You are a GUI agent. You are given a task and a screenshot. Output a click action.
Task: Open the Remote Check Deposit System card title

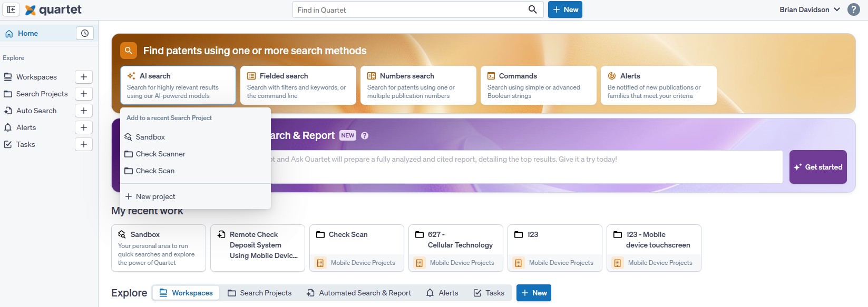tap(264, 245)
